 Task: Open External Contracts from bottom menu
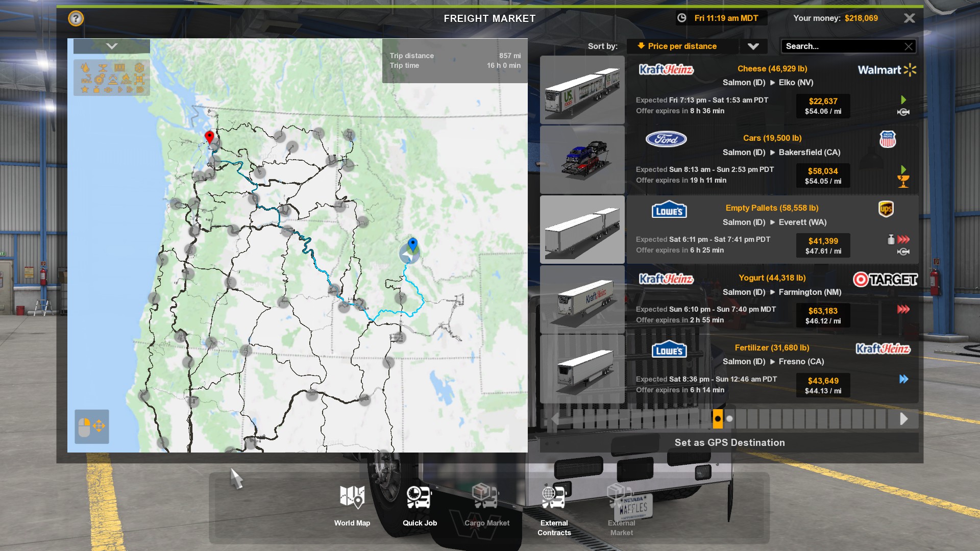tap(554, 509)
